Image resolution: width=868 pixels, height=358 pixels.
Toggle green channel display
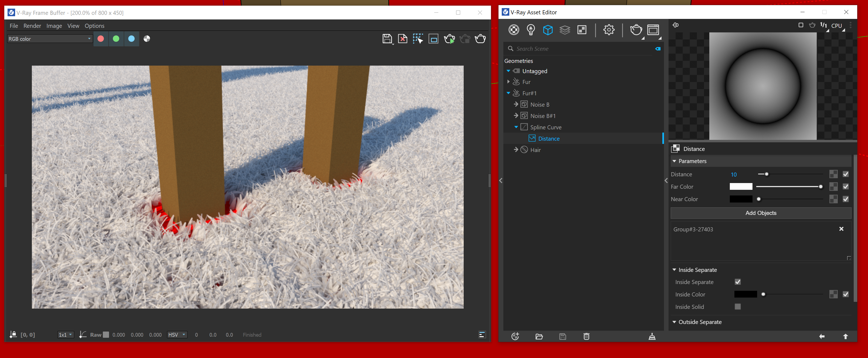pyautogui.click(x=116, y=39)
